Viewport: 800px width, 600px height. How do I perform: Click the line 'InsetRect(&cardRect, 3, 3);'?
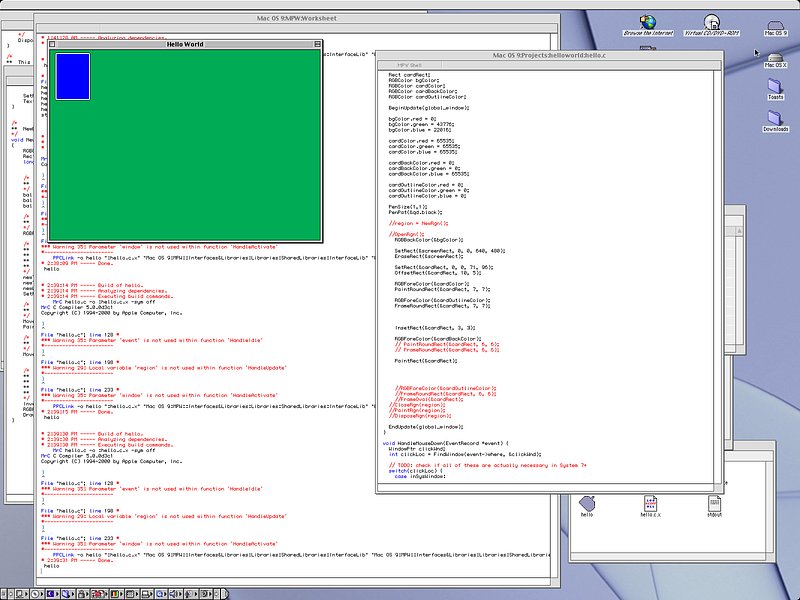[x=435, y=328]
